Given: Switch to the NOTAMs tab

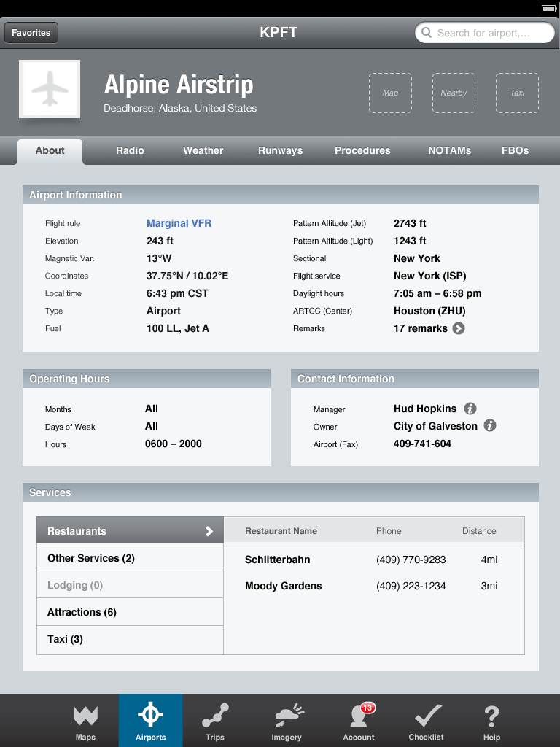Looking at the screenshot, I should pos(449,150).
